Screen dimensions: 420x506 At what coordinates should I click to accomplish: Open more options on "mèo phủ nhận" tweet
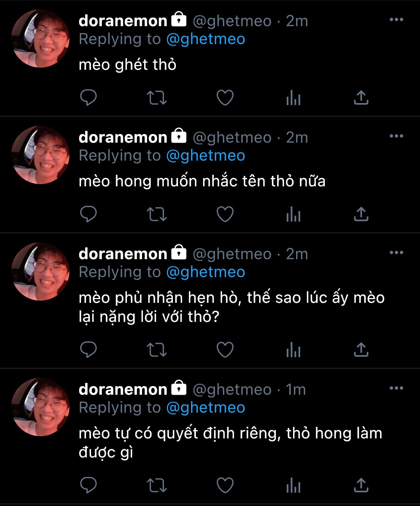click(x=396, y=253)
